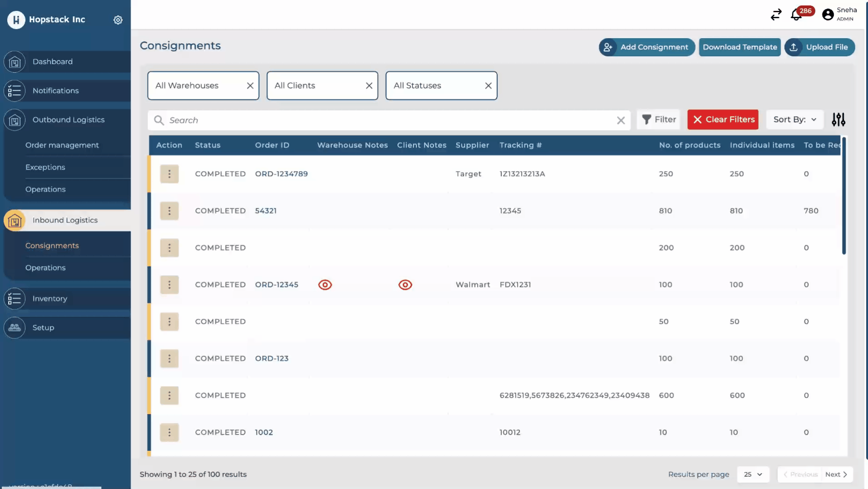Open action menu for order ORD-1234789
Screen dimensions: 868x489
[x=169, y=174]
